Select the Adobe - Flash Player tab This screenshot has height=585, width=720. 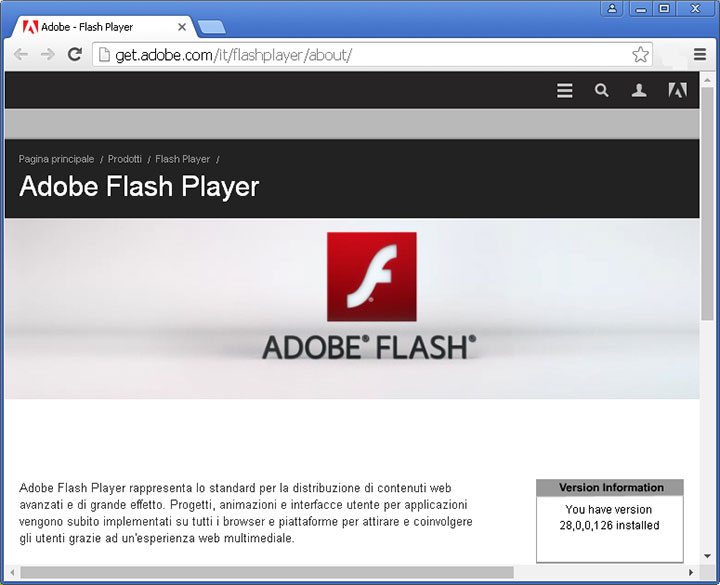click(95, 26)
